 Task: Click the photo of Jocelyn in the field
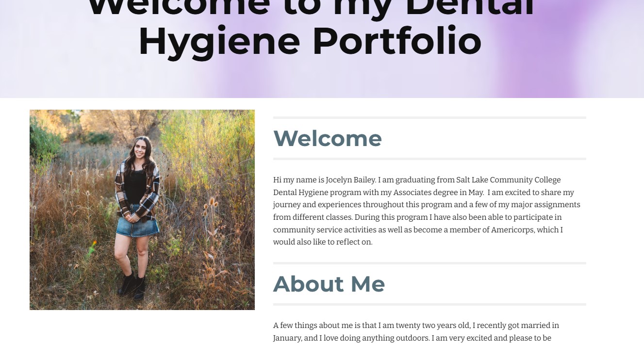(x=142, y=210)
